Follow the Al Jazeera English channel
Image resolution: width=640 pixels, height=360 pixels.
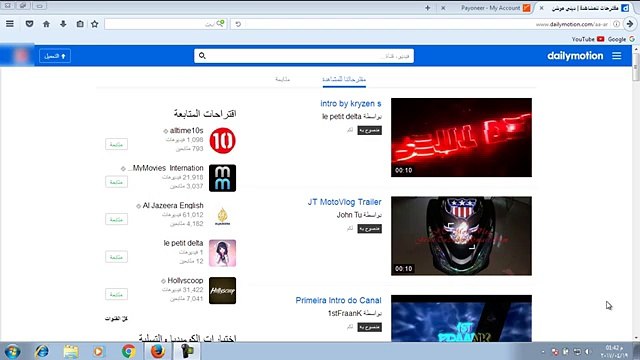click(116, 220)
